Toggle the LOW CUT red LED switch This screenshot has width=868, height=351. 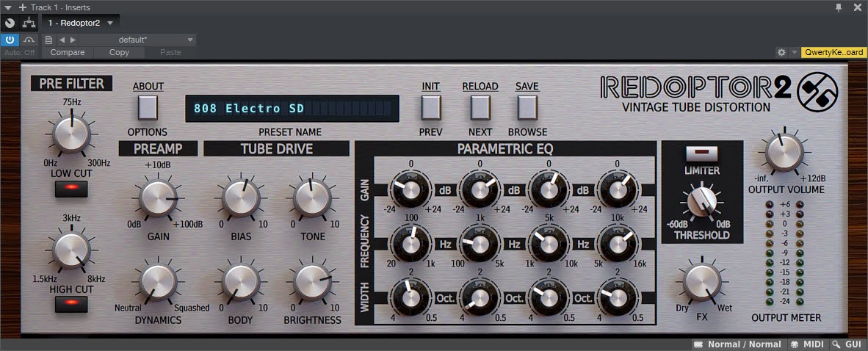click(x=71, y=190)
